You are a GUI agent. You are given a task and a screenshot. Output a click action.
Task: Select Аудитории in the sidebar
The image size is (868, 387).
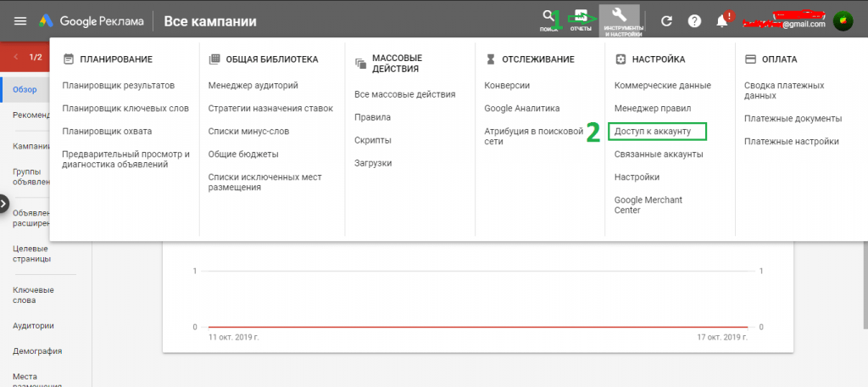[x=33, y=326]
